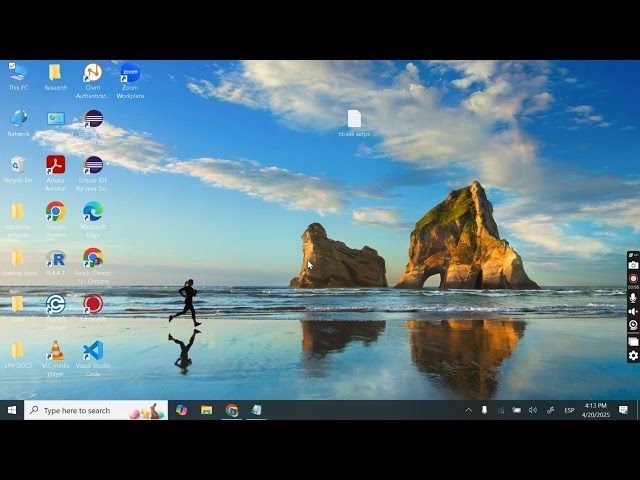Switch to the Notepad window on the taskbar
This screenshot has width=640, height=480.
(x=257, y=410)
